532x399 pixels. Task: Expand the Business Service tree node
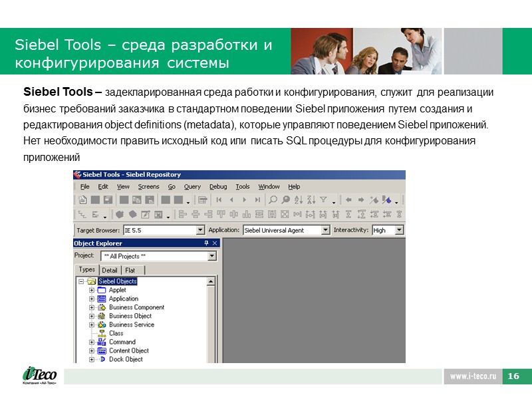click(x=92, y=325)
